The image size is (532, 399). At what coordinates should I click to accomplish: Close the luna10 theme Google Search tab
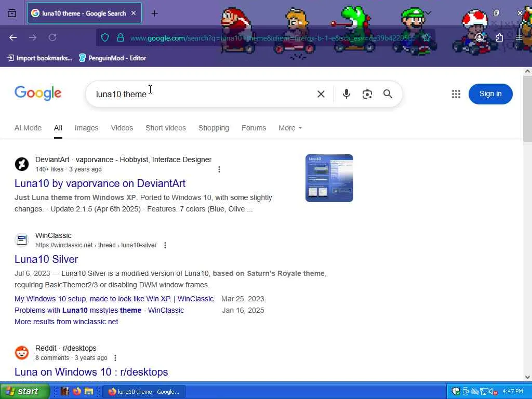click(x=134, y=13)
